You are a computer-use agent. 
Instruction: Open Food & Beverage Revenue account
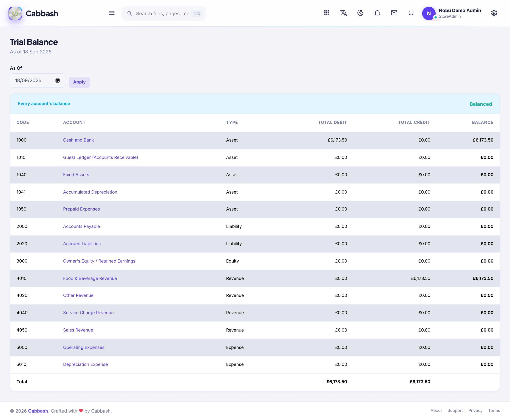coord(90,278)
